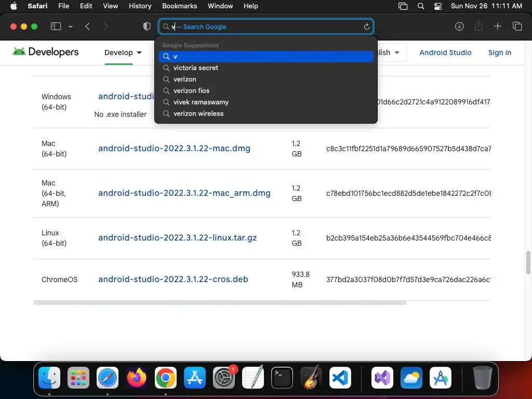Choose 'verizon' suggestion
The image size is (532, 399).
[266, 79]
